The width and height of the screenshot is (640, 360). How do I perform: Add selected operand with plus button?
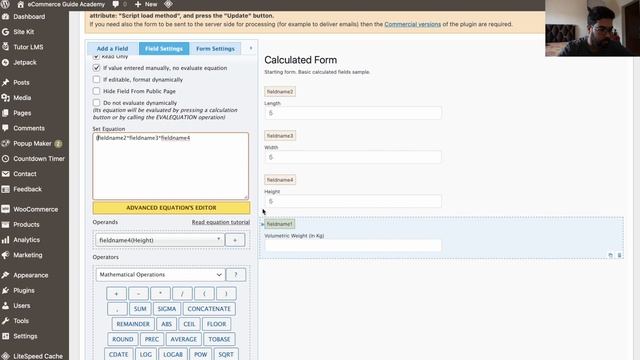[x=235, y=240]
